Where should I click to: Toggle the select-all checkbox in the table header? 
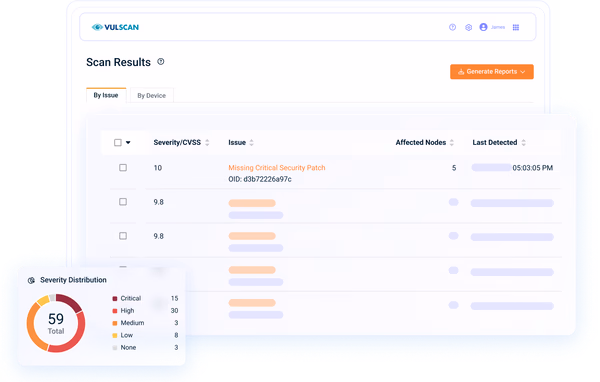click(x=118, y=142)
